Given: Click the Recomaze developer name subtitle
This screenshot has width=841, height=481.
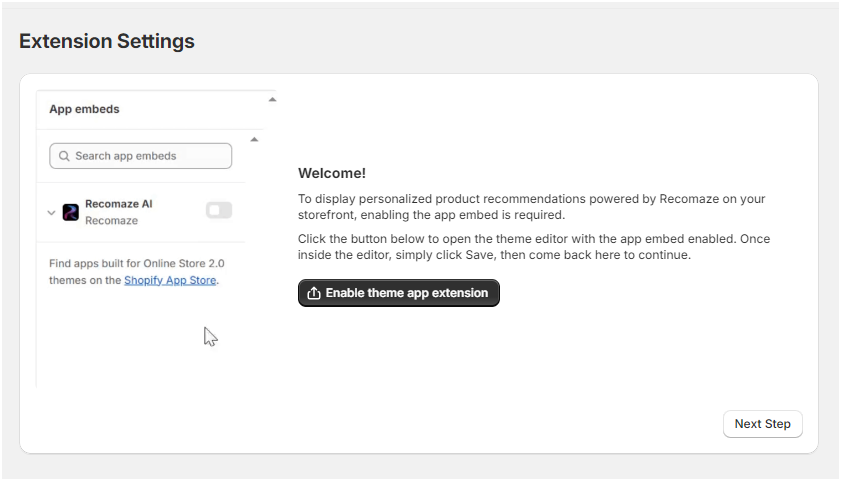Looking at the screenshot, I should coord(111,220).
